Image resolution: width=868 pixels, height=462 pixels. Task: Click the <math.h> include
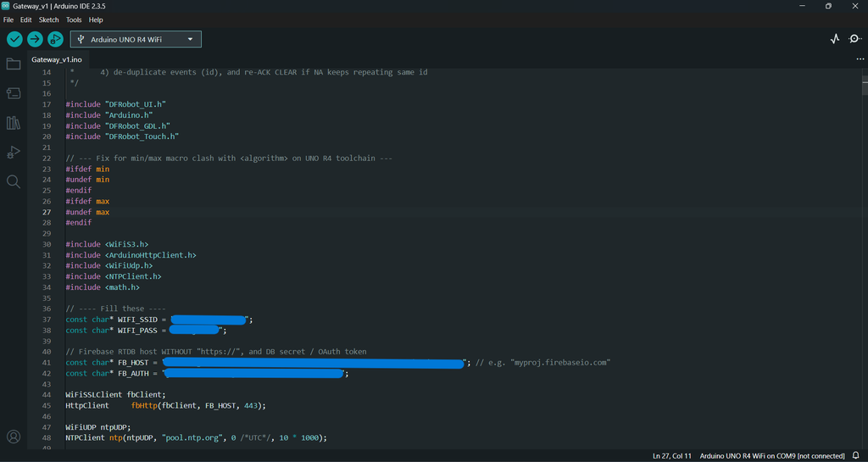(122, 287)
